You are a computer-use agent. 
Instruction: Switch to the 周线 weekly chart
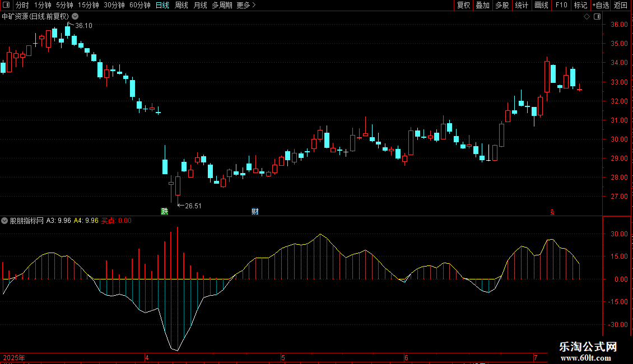pyautogui.click(x=181, y=5)
